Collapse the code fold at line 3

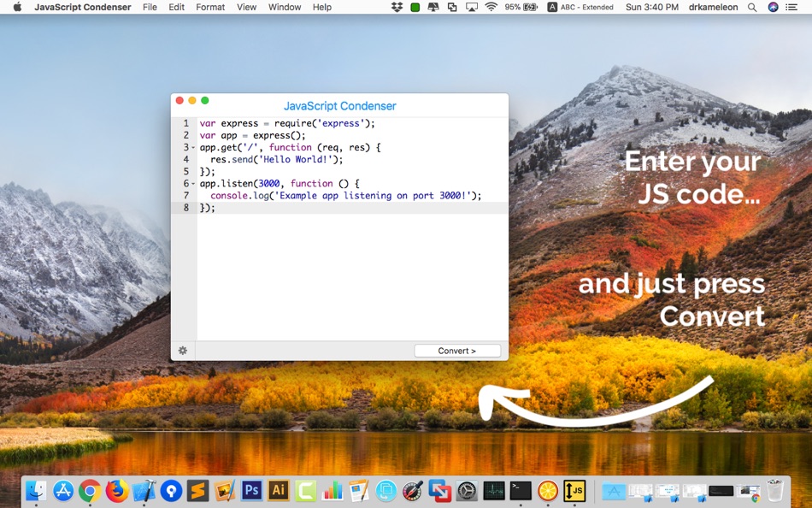click(194, 148)
